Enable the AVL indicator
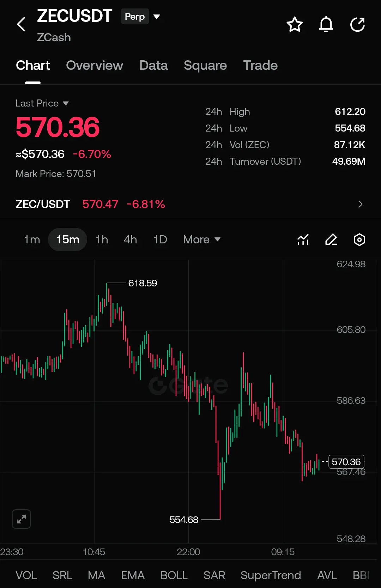This screenshot has width=381, height=588. click(327, 575)
